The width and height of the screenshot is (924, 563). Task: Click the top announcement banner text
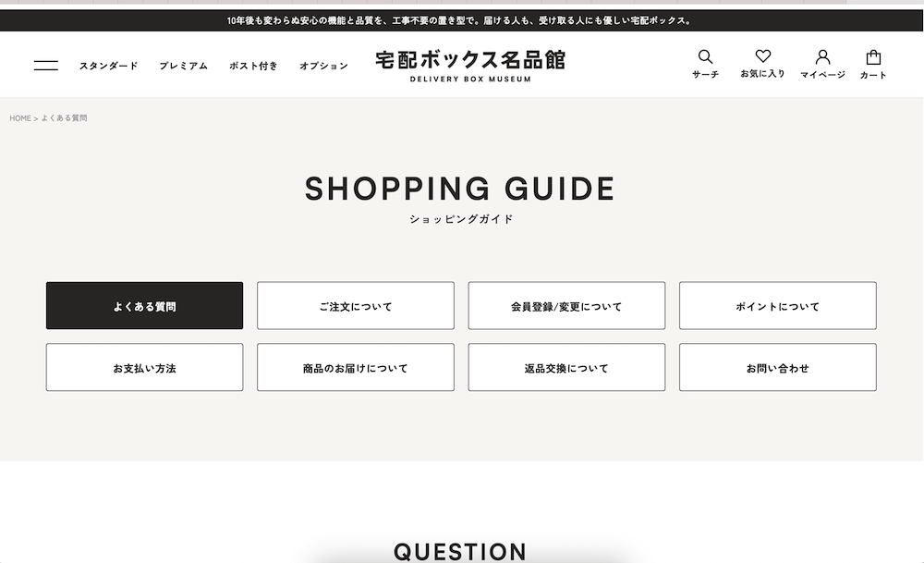[x=459, y=20]
